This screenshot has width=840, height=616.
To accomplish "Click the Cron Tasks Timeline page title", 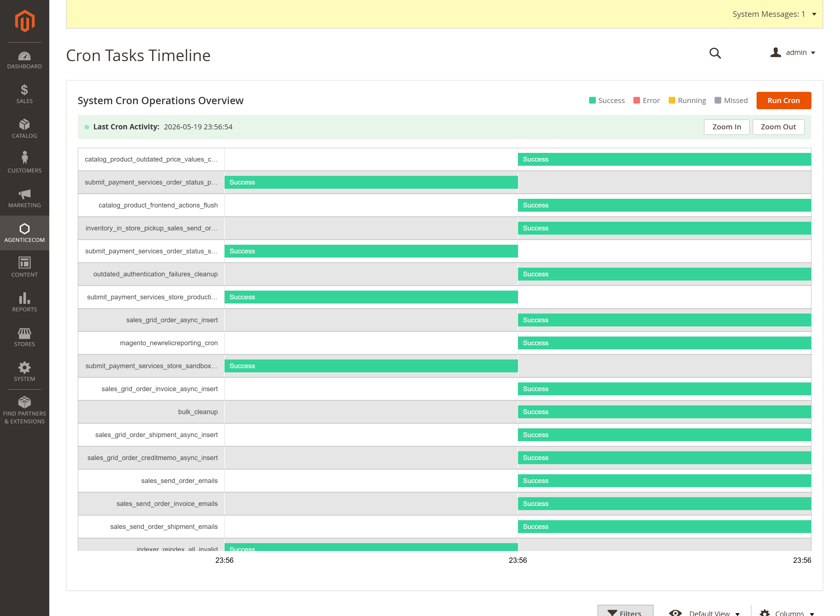I will pos(138,55).
